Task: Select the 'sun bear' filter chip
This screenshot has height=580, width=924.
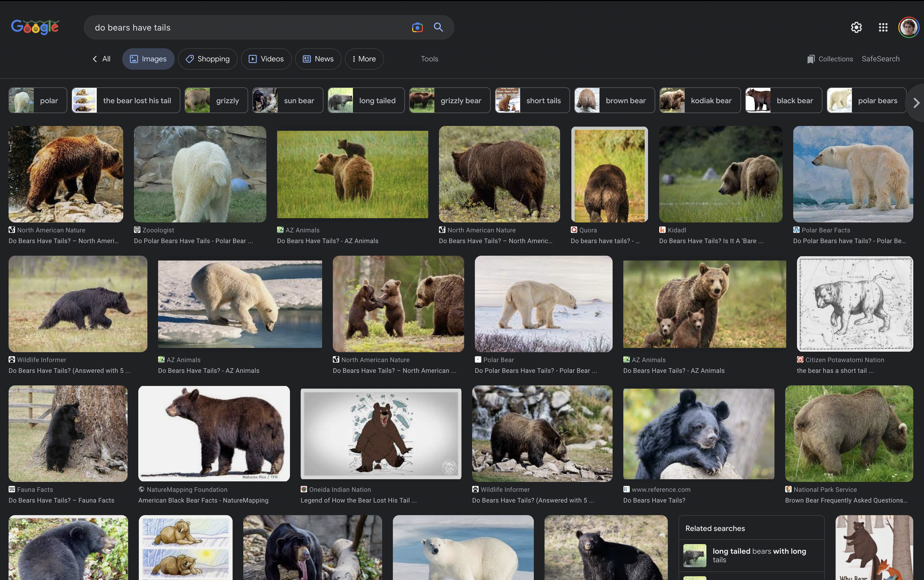Action: point(288,101)
